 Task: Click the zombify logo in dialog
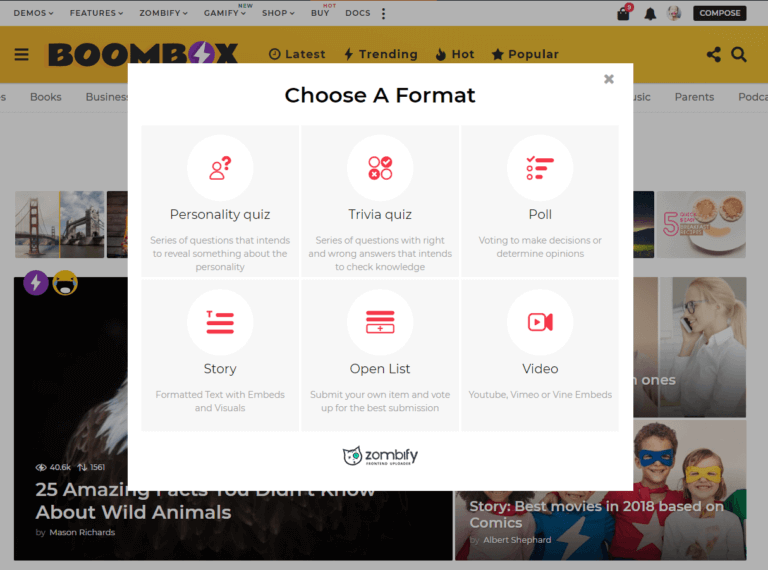click(380, 456)
